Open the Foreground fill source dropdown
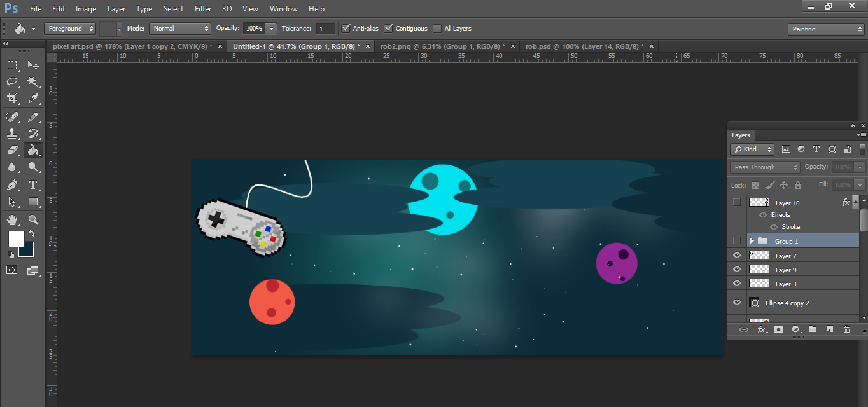The height and width of the screenshot is (407, 868). tap(70, 29)
